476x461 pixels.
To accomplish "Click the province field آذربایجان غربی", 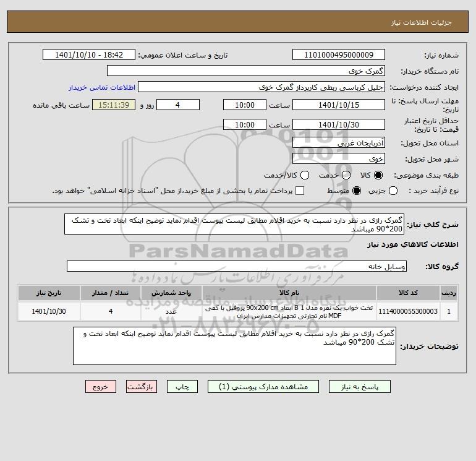I will click(x=339, y=142).
